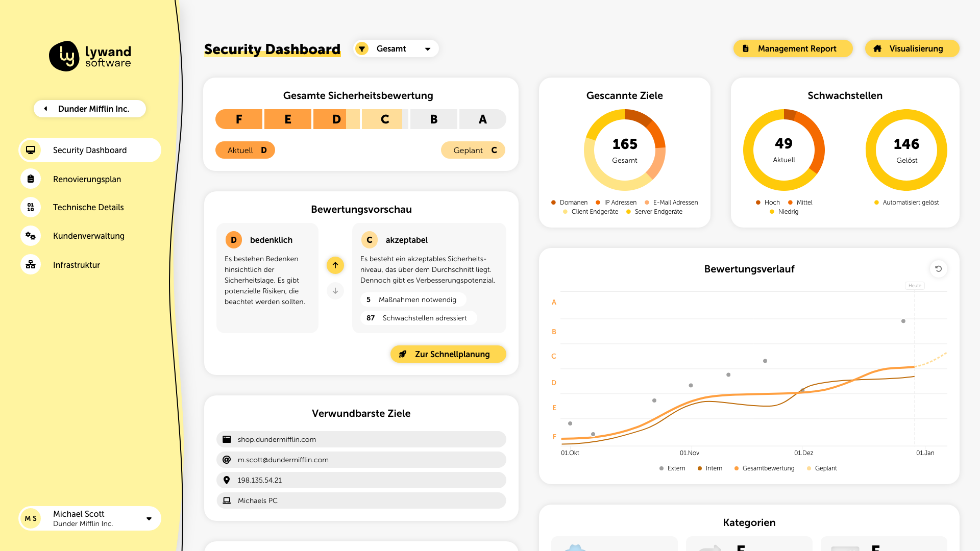This screenshot has width=980, height=551.
Task: Click the location pin icon for 198.135.54.21
Action: point(227,480)
